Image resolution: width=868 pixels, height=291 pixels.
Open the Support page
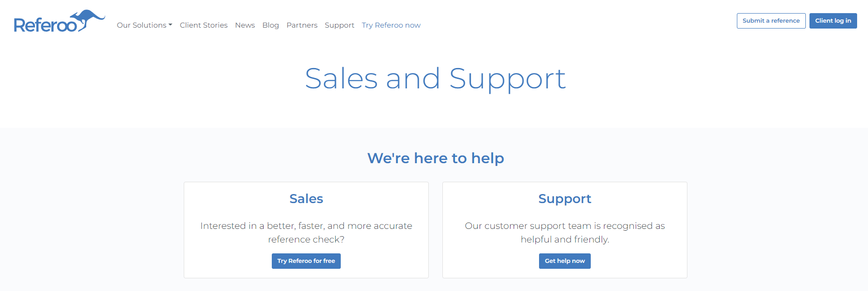[339, 25]
